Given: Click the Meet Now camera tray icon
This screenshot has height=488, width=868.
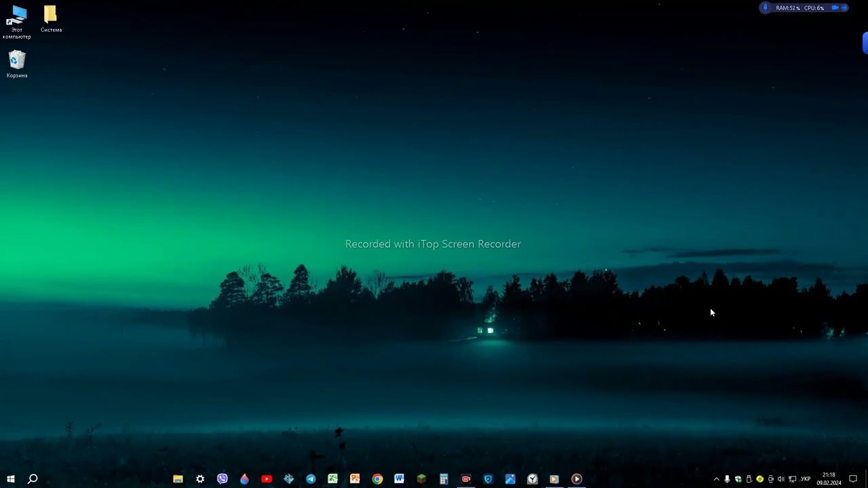Looking at the screenshot, I should coord(771,479).
